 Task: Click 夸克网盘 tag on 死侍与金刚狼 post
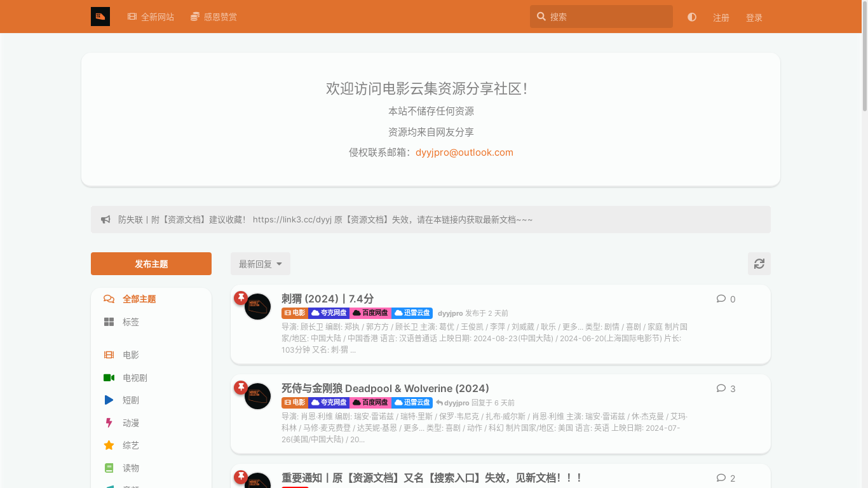[x=329, y=403]
